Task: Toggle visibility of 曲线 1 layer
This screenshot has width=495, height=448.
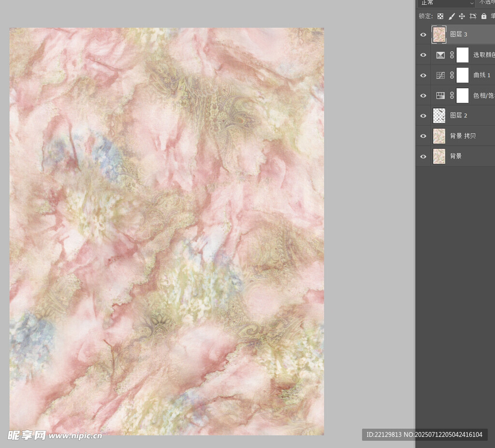Action: pos(423,75)
